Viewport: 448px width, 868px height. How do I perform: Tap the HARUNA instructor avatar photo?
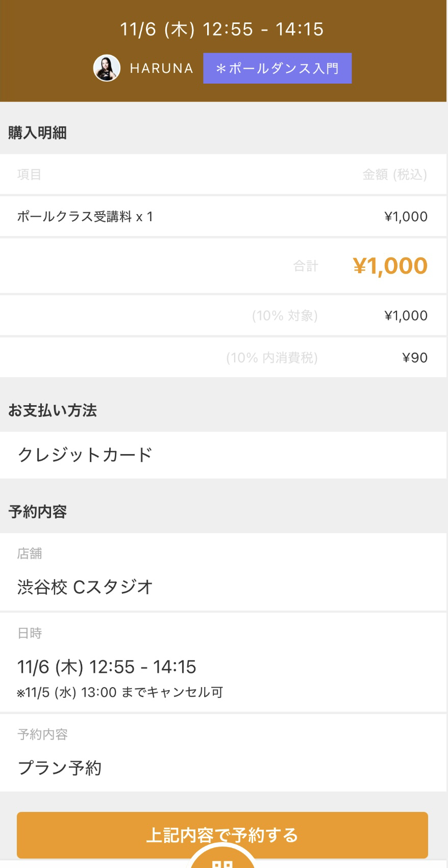[107, 68]
